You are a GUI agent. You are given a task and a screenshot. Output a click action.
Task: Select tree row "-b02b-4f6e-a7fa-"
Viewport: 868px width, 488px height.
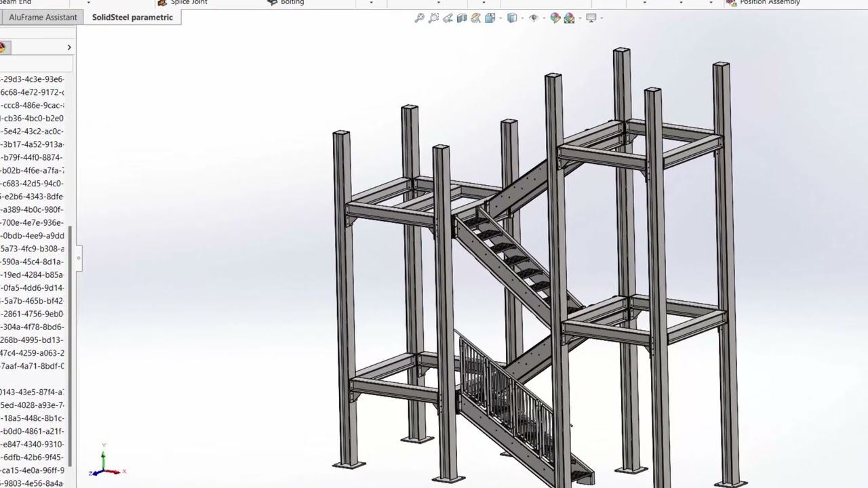33,170
